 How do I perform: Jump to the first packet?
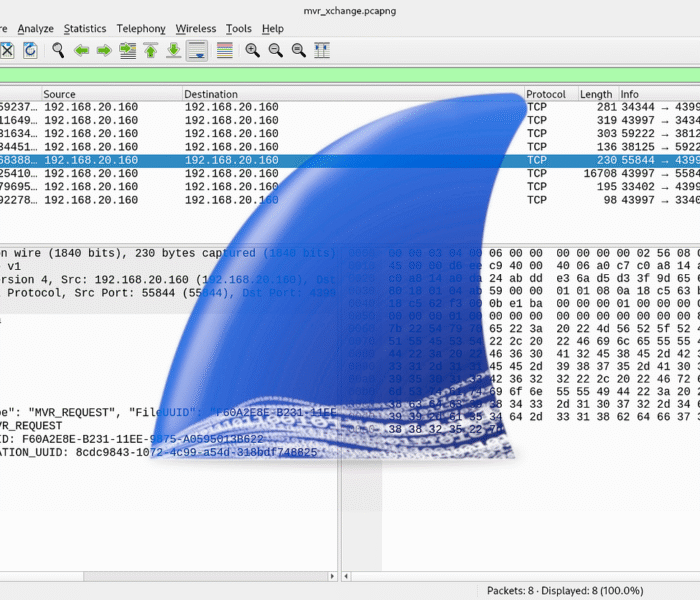[150, 50]
